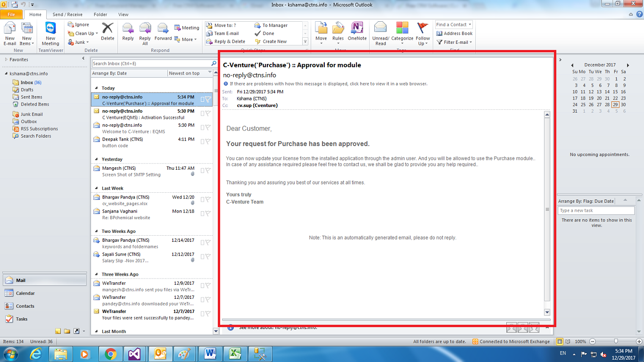Flag the Sanjana Vaghani message
The width and height of the screenshot is (644, 362).
click(208, 214)
